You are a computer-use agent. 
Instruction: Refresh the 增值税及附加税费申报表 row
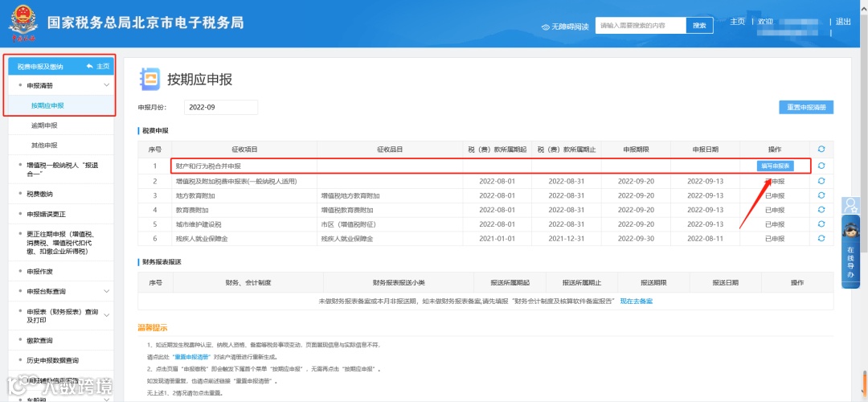(821, 181)
